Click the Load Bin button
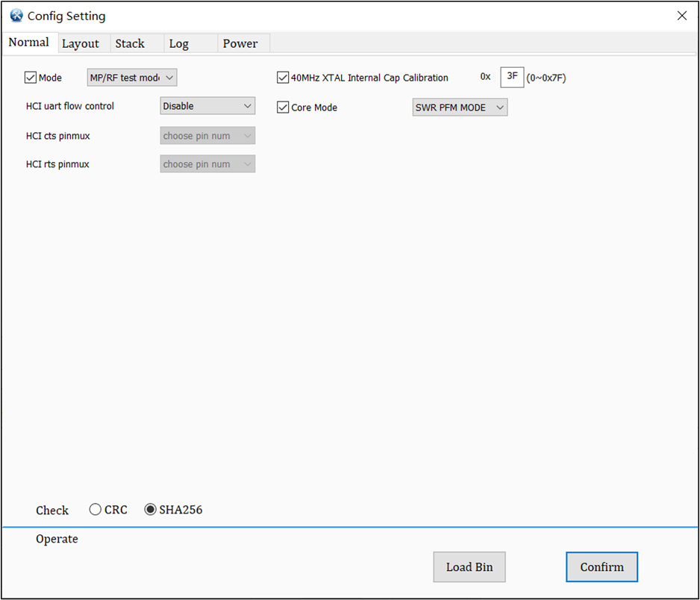Image resolution: width=700 pixels, height=600 pixels. [469, 566]
